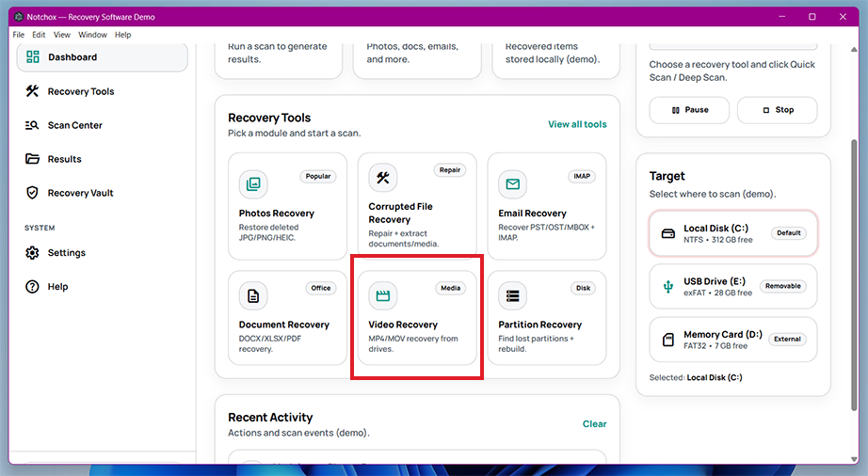
Task: Open Recovery Vault
Action: coord(103,193)
